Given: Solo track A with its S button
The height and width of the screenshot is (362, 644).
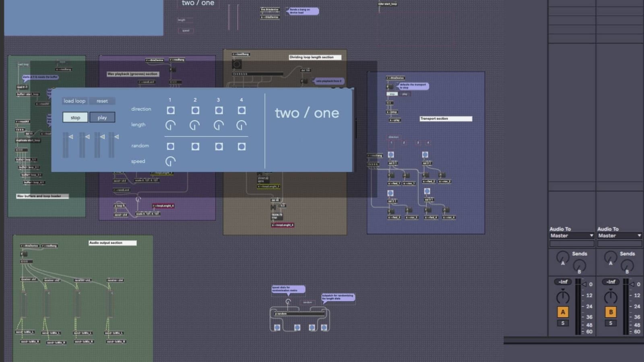Looking at the screenshot, I should pyautogui.click(x=563, y=323).
